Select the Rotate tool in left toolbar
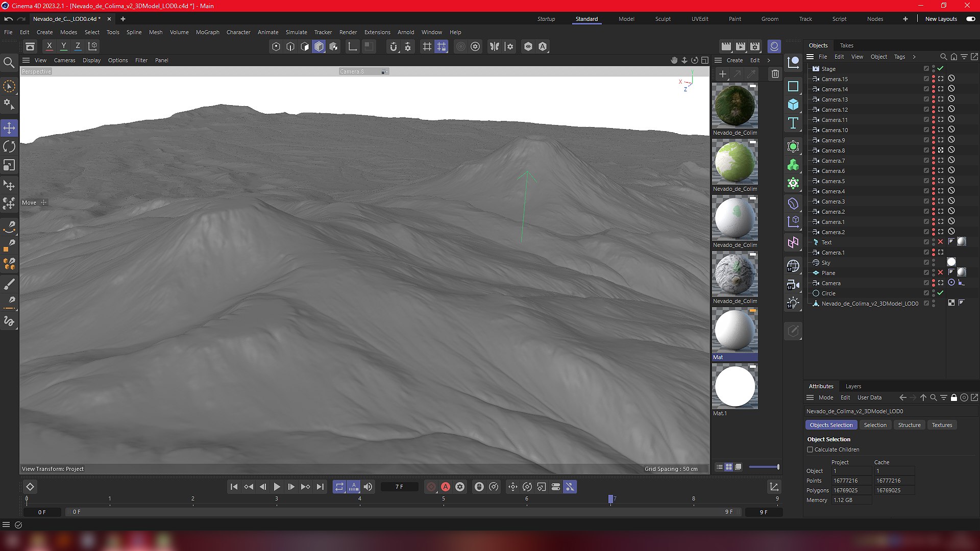Screen dimensions: 980x551 point(9,146)
